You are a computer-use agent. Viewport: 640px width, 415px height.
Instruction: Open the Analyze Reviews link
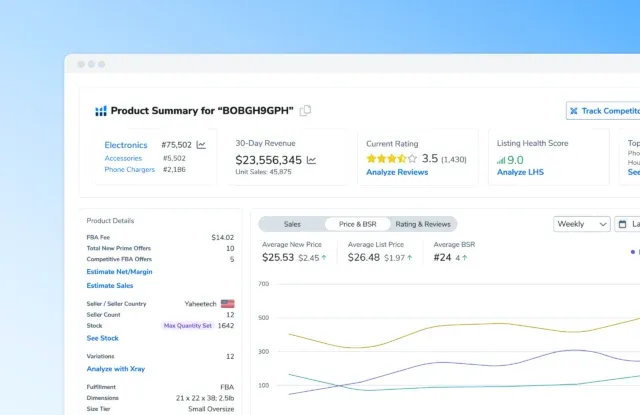398,173
